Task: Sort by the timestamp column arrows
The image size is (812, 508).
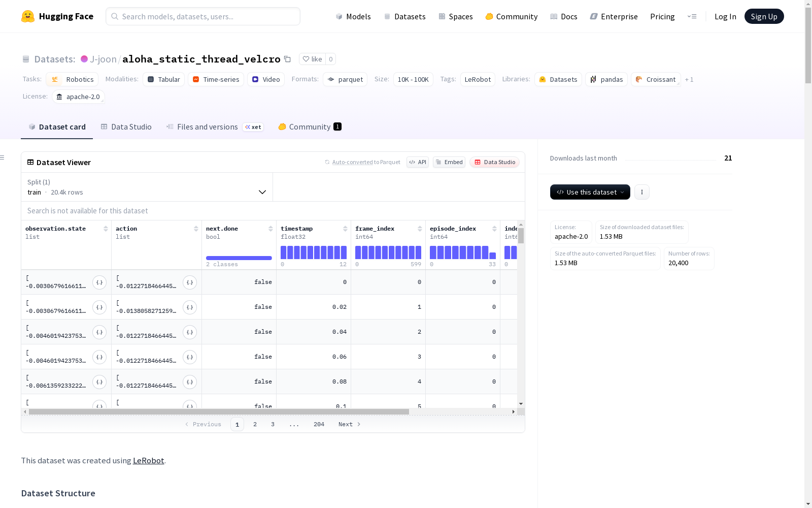Action: 345,229
